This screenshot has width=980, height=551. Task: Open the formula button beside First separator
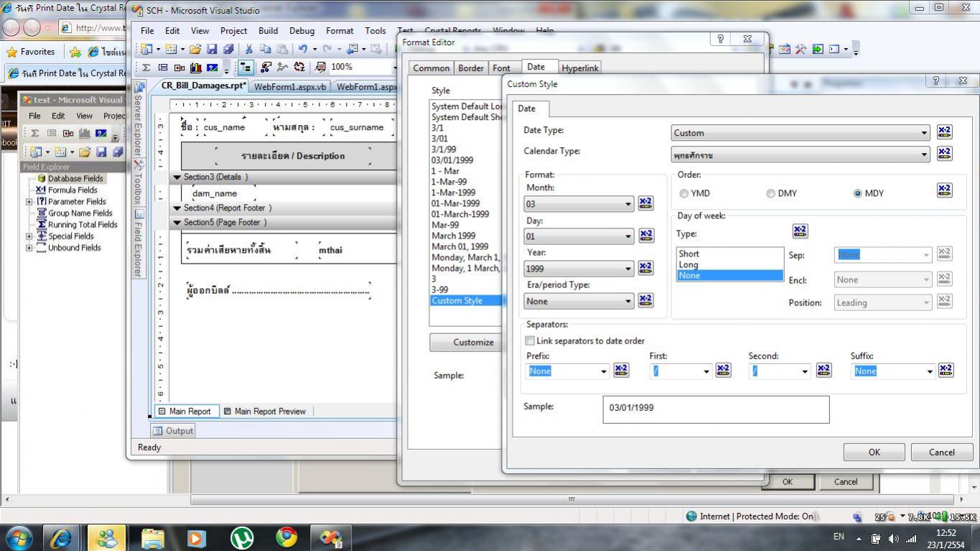tap(723, 370)
